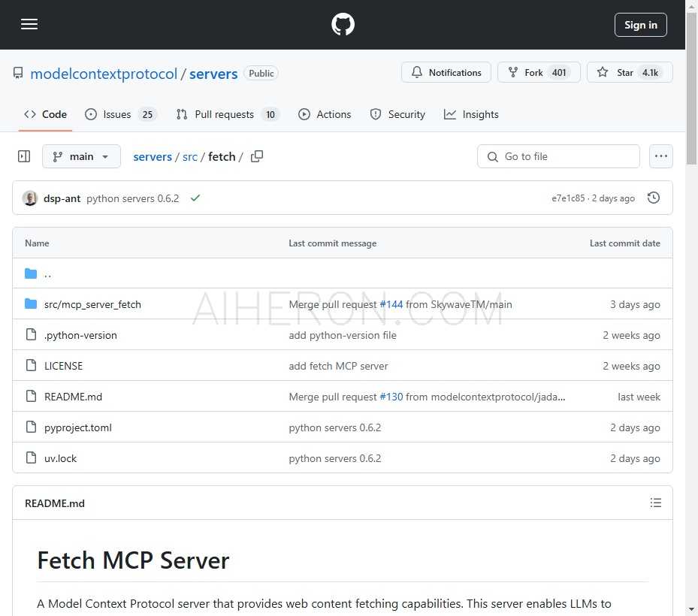Image resolution: width=698 pixels, height=616 pixels.
Task: Click the Pull requests count badge 10
Action: [x=270, y=115]
